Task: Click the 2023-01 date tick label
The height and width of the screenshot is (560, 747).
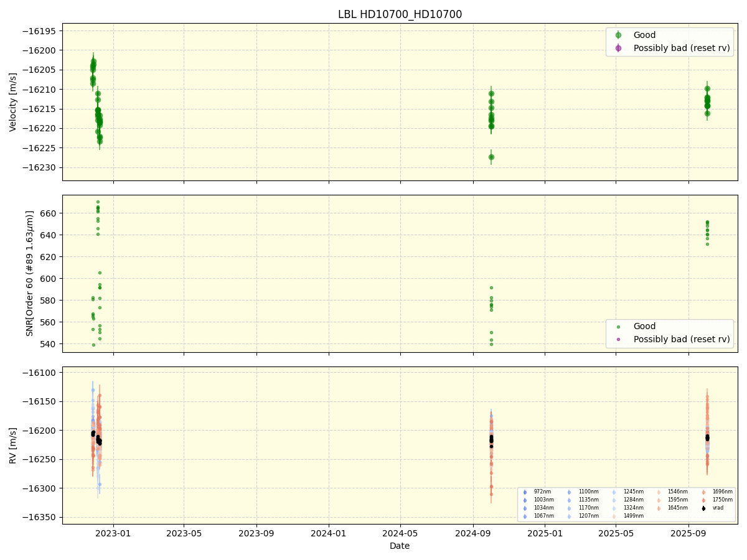Action: tap(113, 533)
